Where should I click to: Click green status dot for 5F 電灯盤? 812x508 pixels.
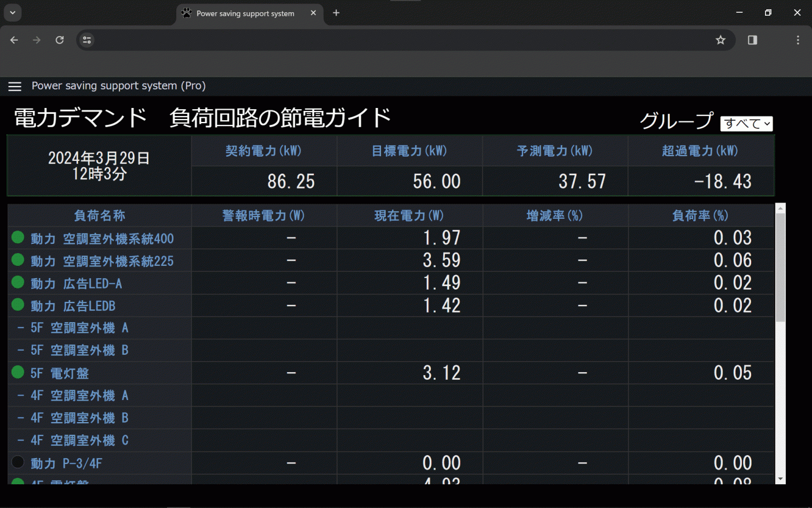pos(18,372)
